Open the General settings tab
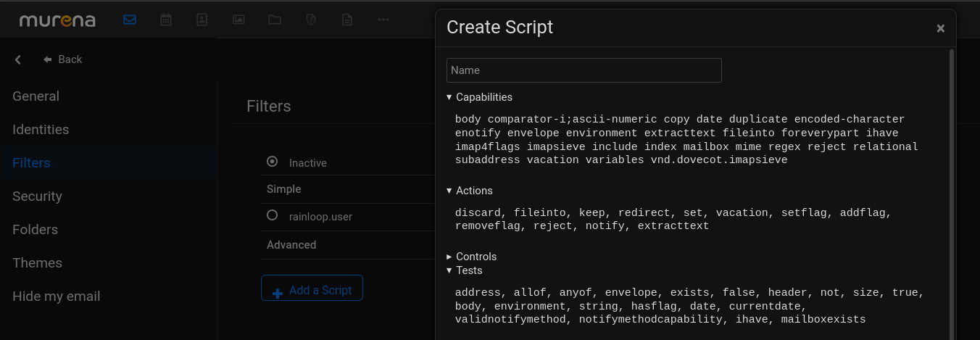 109,96
